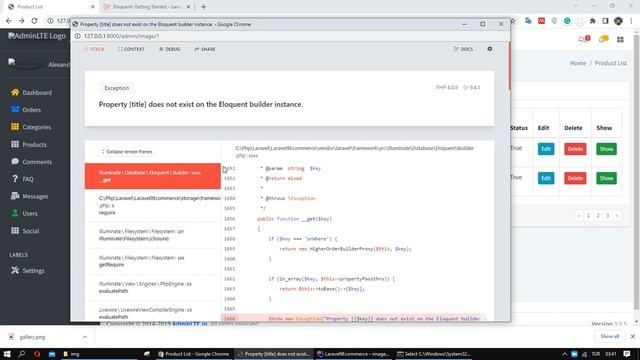Switch to the Product List browser tab
Viewport: 640px width, 360px height.
(51, 7)
